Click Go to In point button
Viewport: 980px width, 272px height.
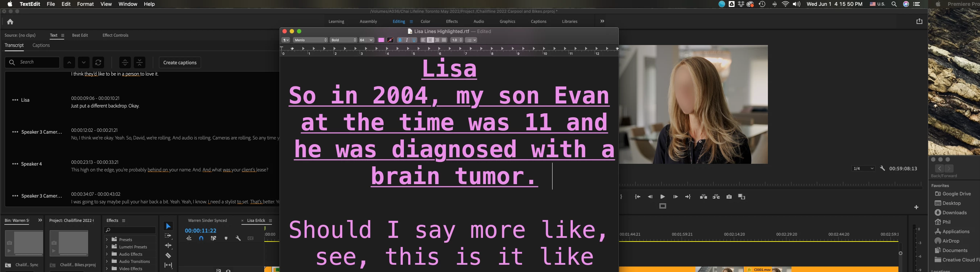pyautogui.click(x=638, y=197)
